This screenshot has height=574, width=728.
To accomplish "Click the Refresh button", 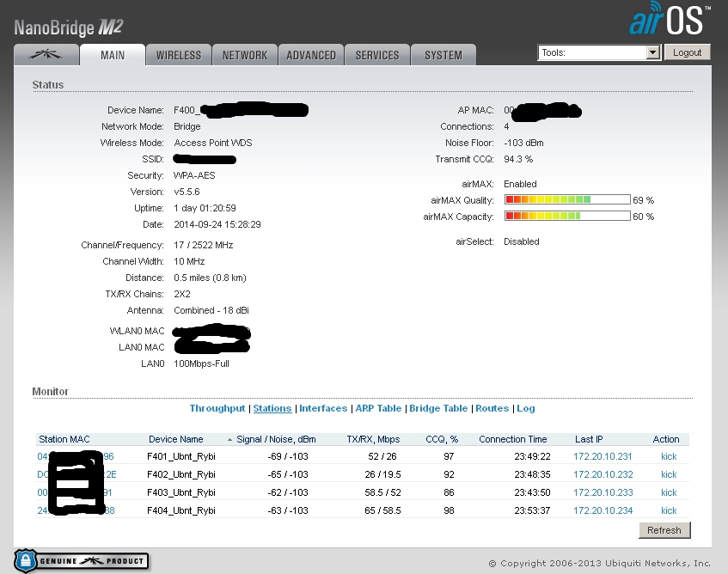I will coord(664,530).
